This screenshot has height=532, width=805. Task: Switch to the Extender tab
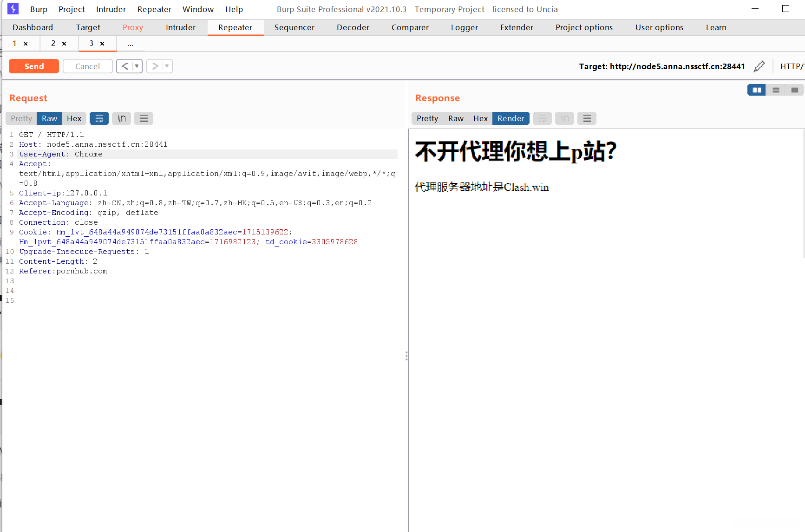tap(517, 27)
